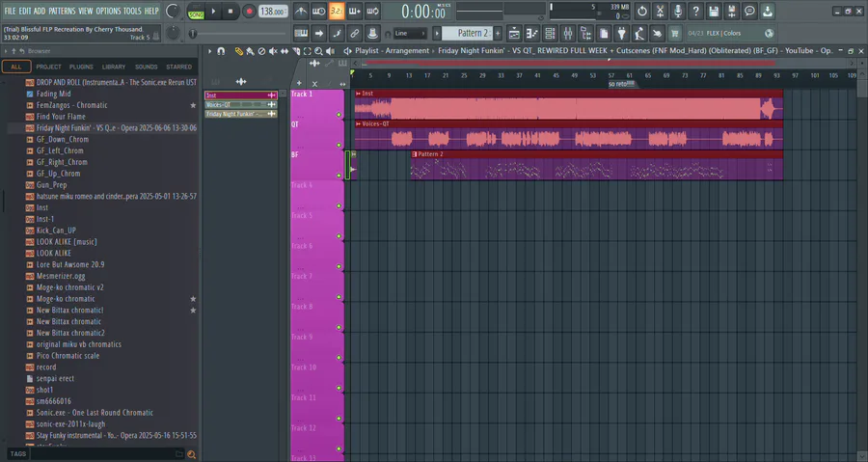Open the Channel rack icon
This screenshot has width=868, height=462.
pos(550,33)
